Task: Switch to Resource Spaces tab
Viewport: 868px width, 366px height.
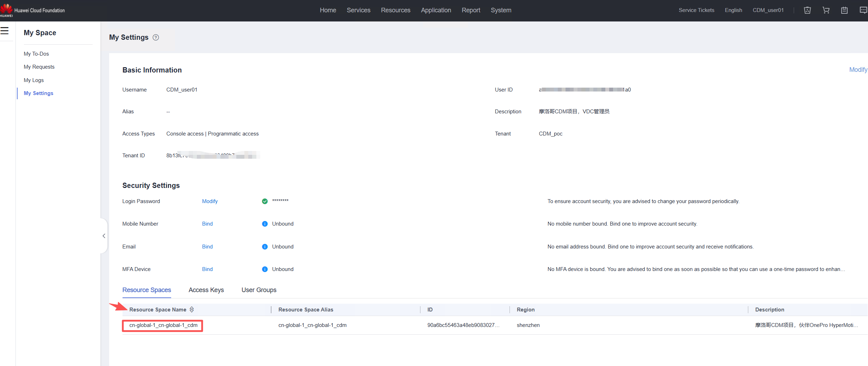Action: click(x=146, y=290)
